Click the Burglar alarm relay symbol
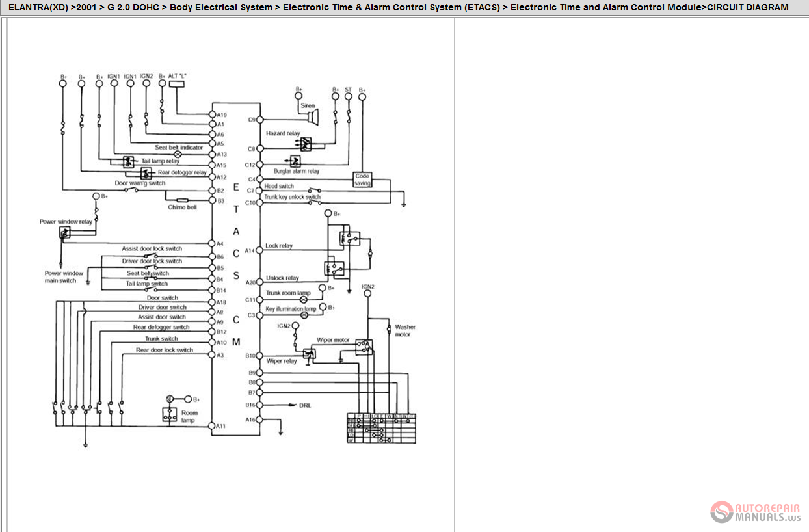Image resolution: width=809 pixels, height=532 pixels. [295, 161]
